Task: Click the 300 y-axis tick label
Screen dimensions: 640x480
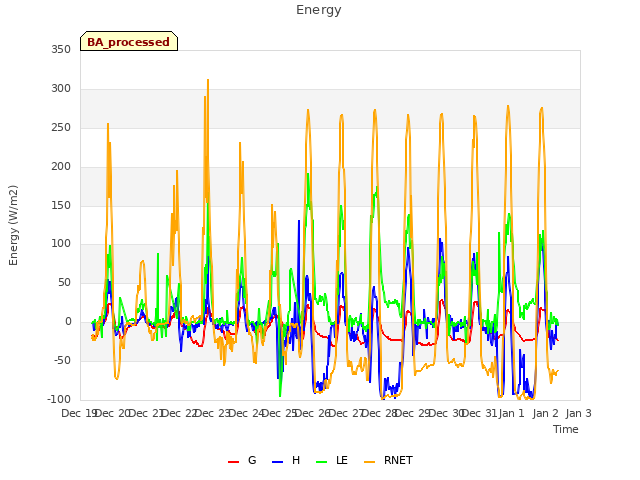Action: pos(61,89)
